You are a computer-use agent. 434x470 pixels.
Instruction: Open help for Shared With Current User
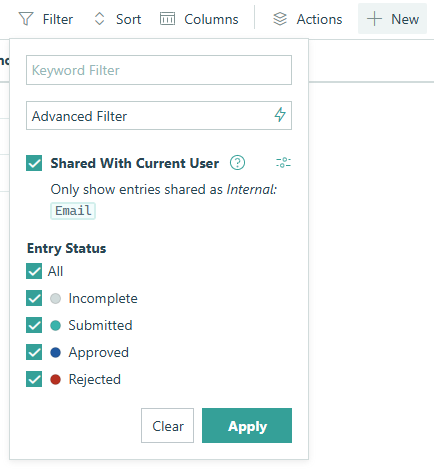point(237,163)
